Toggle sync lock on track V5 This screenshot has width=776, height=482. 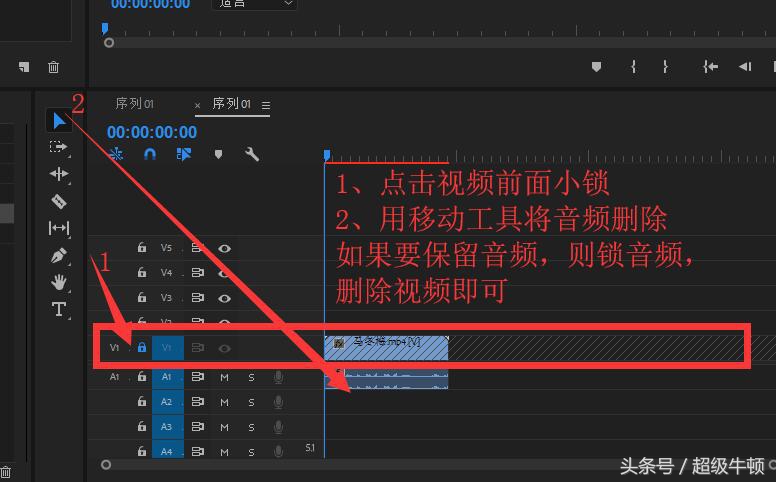click(x=197, y=247)
